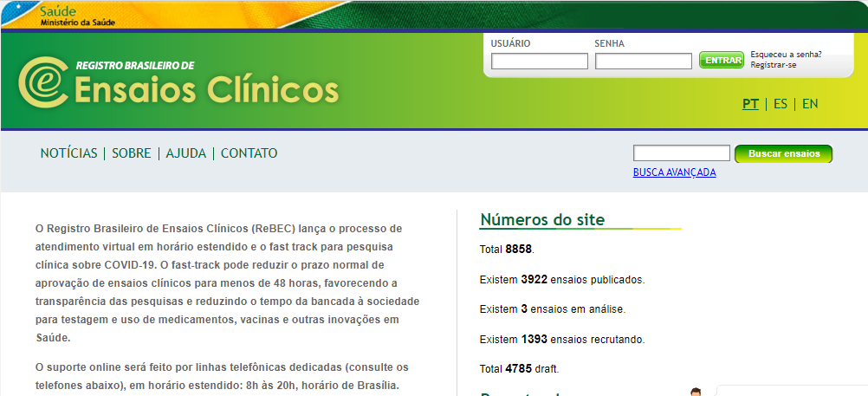Click the paragraph starting 'O suporte online será feito'
The height and width of the screenshot is (396, 868).
click(222, 376)
